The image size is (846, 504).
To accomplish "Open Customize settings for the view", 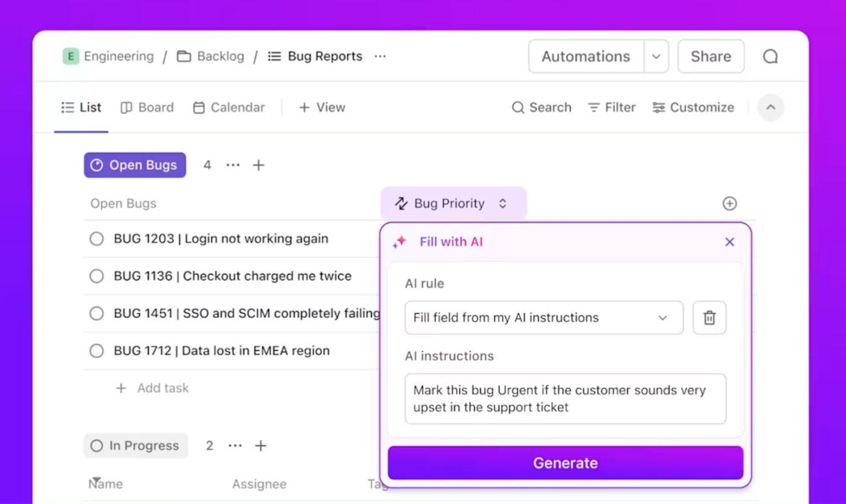I will pyautogui.click(x=693, y=108).
